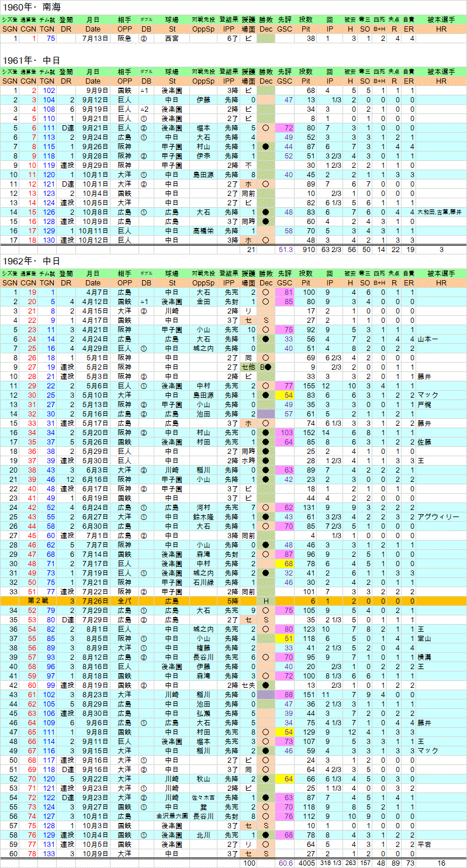Viewport: 467px width, 868px height.
Task: Click the opposing starter cell "北川"
Action: point(203,835)
